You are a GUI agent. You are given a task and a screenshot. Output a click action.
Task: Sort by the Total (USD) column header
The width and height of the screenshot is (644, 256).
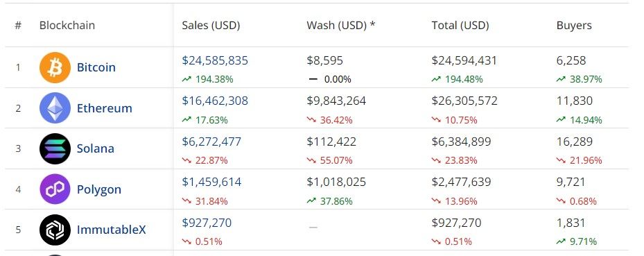460,26
